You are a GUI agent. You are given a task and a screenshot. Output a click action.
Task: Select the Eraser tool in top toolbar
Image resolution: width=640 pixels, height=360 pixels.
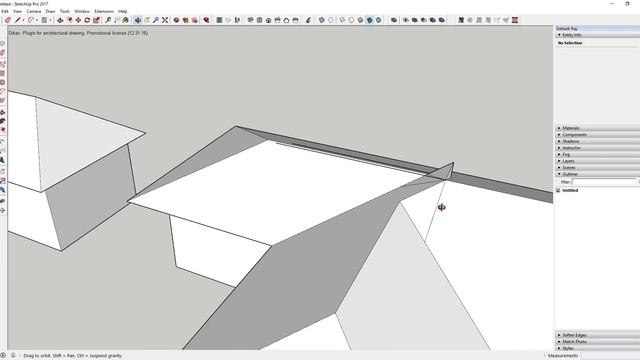coord(8,20)
